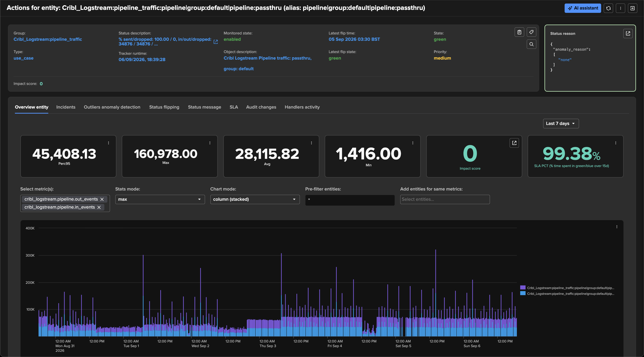
Task: Open Chart mode column (stacked) dropdown
Action: [255, 199]
